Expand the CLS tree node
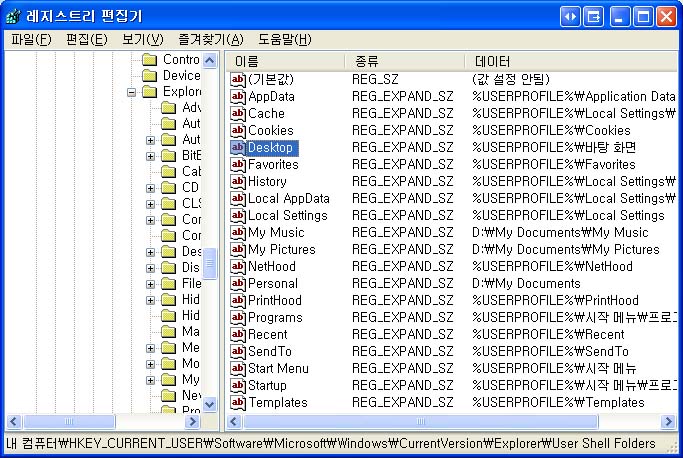 click(x=150, y=204)
